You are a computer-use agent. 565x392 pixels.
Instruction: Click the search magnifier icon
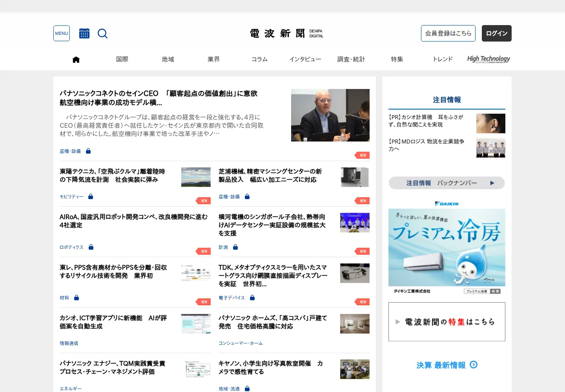[x=102, y=33]
